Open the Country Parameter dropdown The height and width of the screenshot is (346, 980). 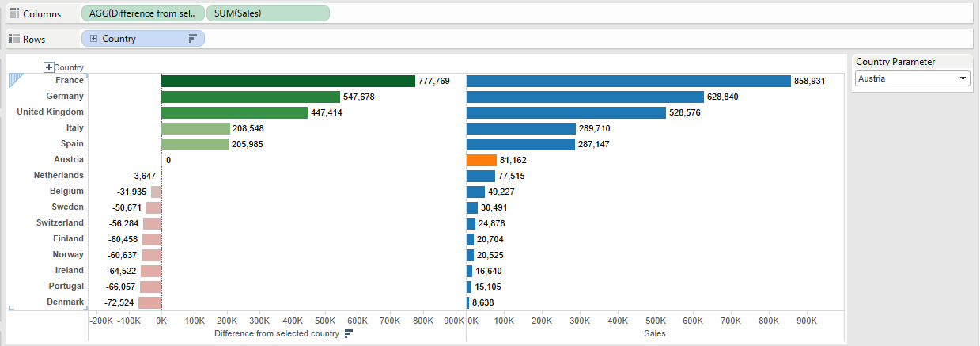coord(911,78)
